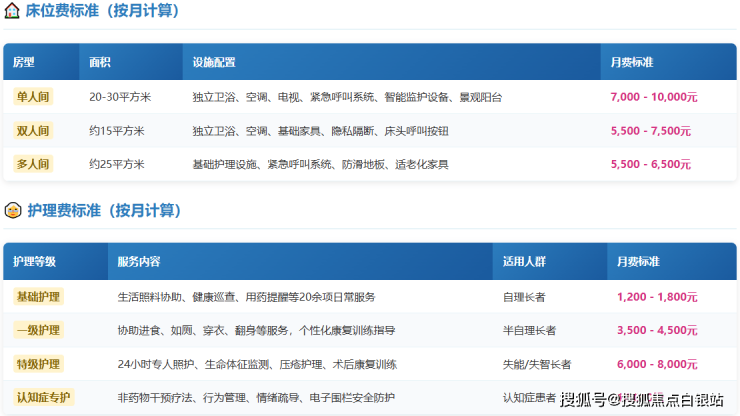Click the 床位费标准（按月计算） heading
The width and height of the screenshot is (740, 416).
pyautogui.click(x=102, y=10)
